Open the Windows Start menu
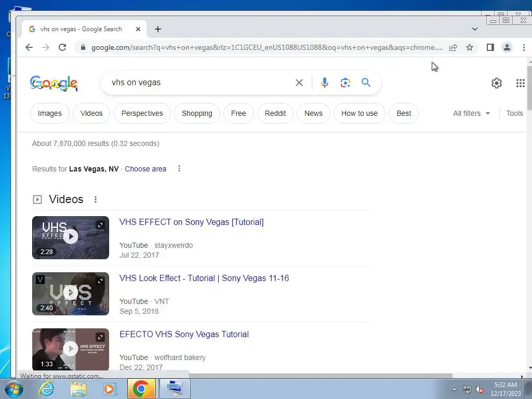Screen dimensions: 532x399 (x=14, y=389)
